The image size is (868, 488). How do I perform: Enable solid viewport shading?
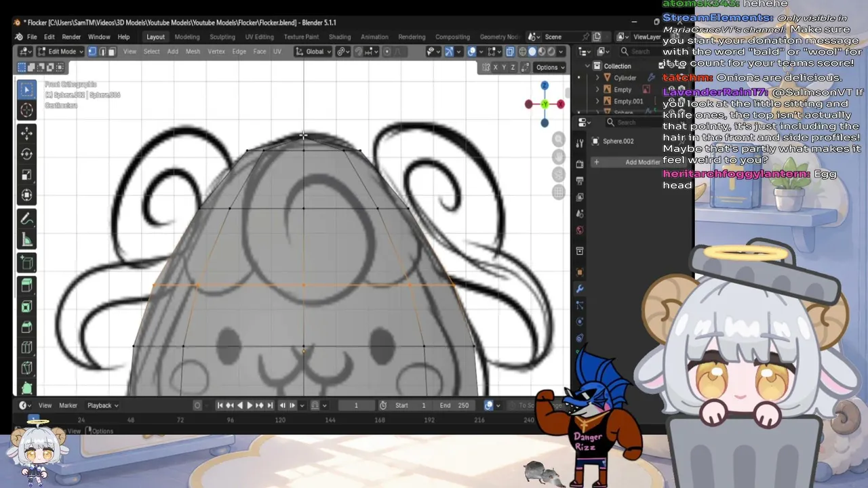click(532, 52)
